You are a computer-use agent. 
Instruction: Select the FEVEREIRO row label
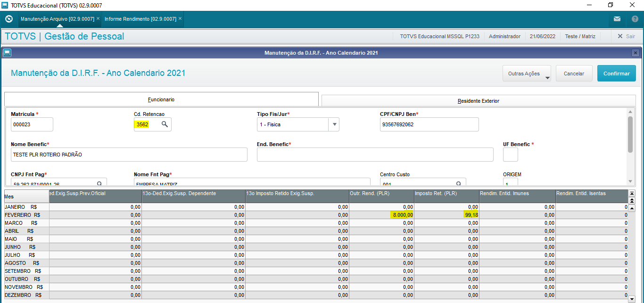pos(26,215)
